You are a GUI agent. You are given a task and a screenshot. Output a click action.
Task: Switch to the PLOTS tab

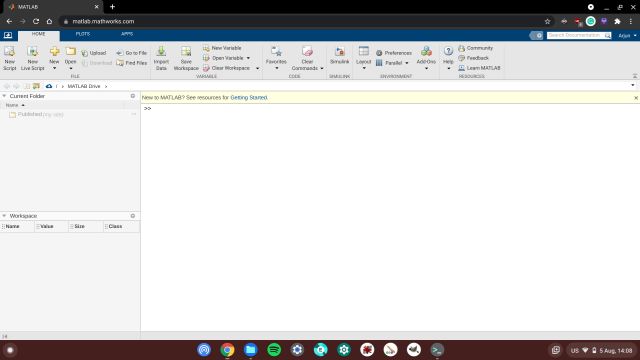[x=83, y=34]
